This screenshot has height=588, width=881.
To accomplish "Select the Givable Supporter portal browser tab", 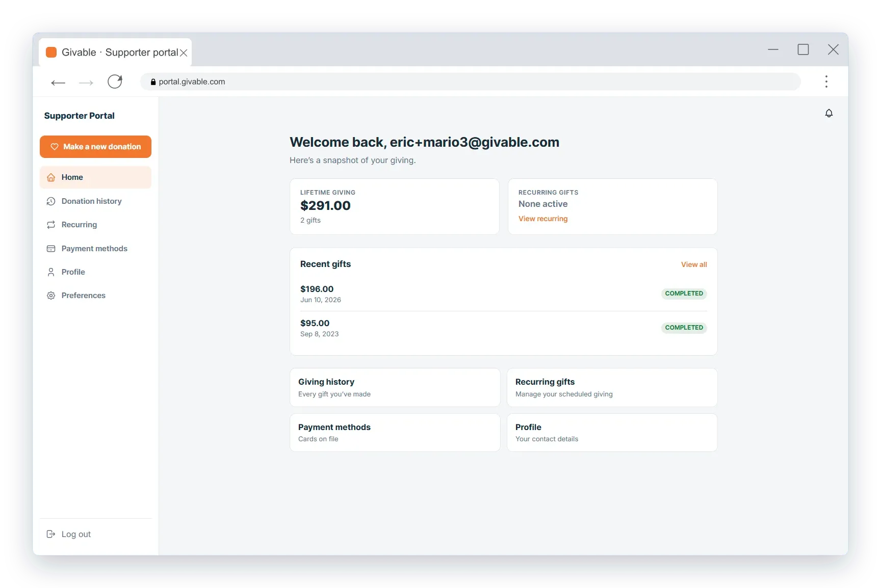I will pos(115,52).
